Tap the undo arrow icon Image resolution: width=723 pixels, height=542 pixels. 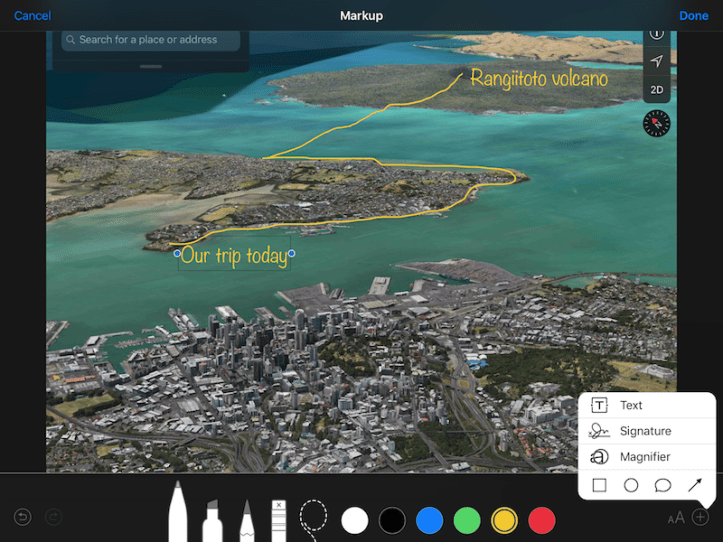pos(23,517)
